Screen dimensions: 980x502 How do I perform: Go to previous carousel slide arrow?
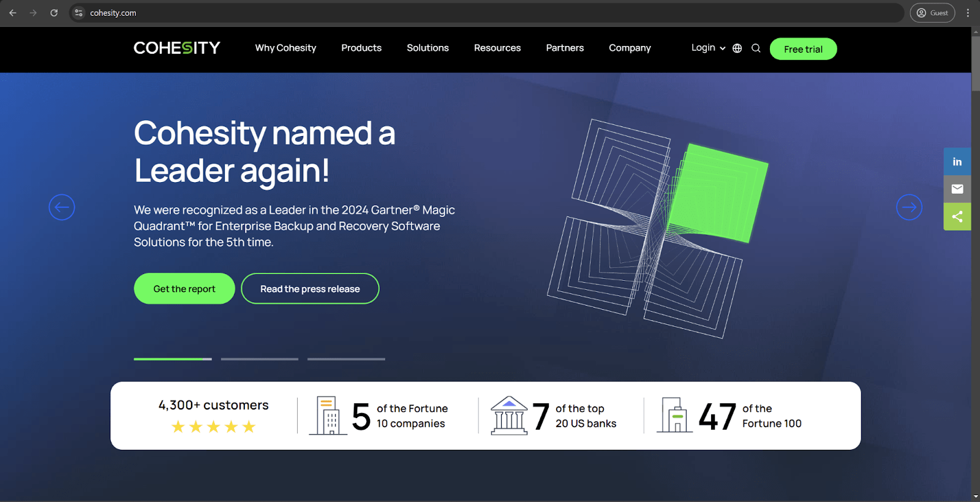62,207
